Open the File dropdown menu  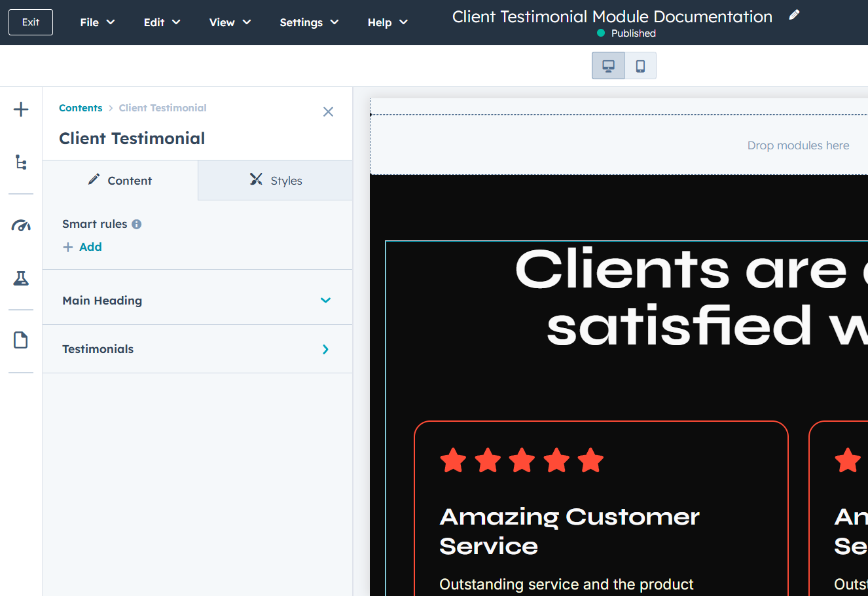[97, 22]
